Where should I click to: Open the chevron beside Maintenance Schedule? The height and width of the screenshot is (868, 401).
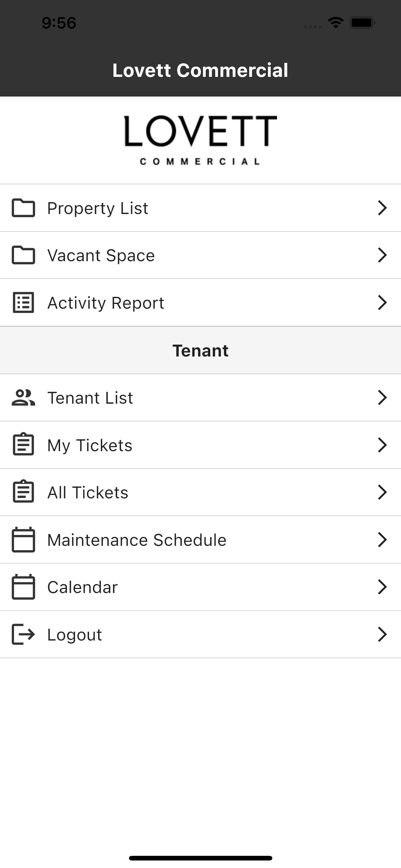click(382, 540)
